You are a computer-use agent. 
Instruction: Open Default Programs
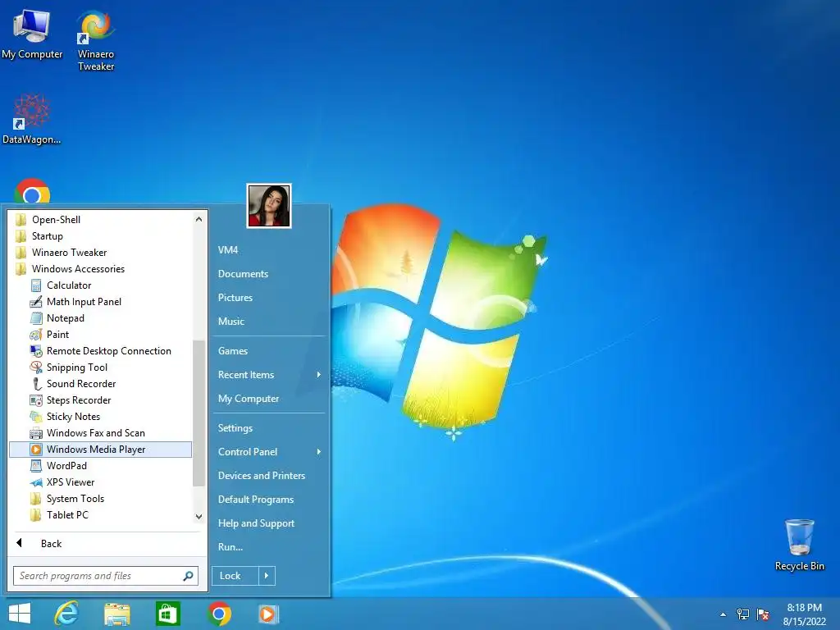(x=269, y=500)
